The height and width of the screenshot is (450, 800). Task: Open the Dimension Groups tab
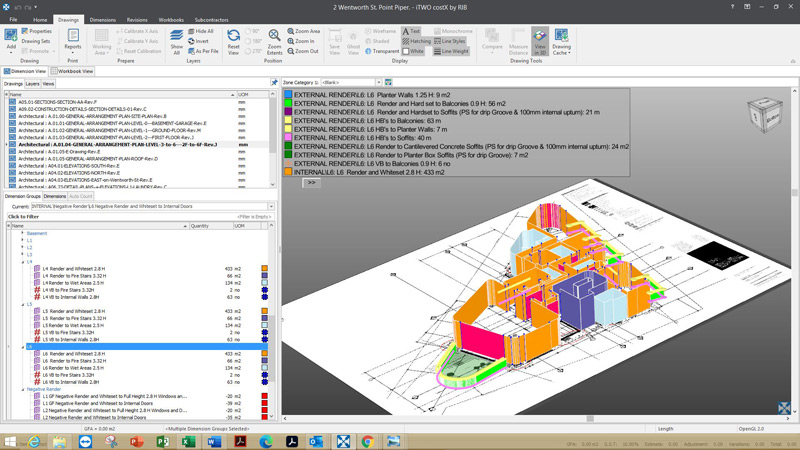pyautogui.click(x=22, y=196)
